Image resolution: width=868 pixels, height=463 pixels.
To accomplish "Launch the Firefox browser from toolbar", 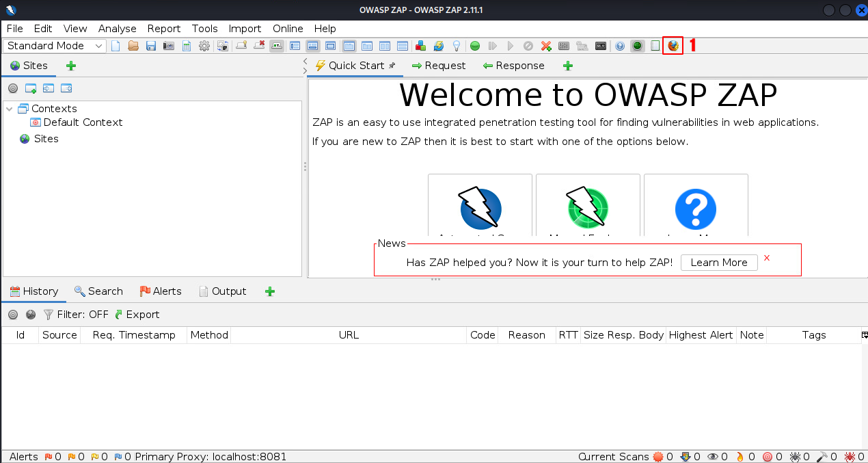I will (673, 46).
